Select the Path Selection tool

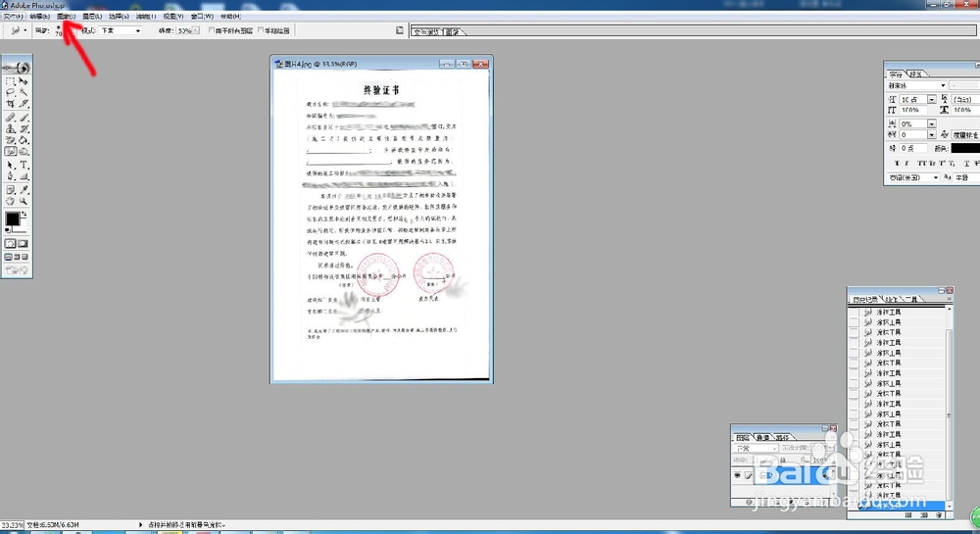point(10,165)
